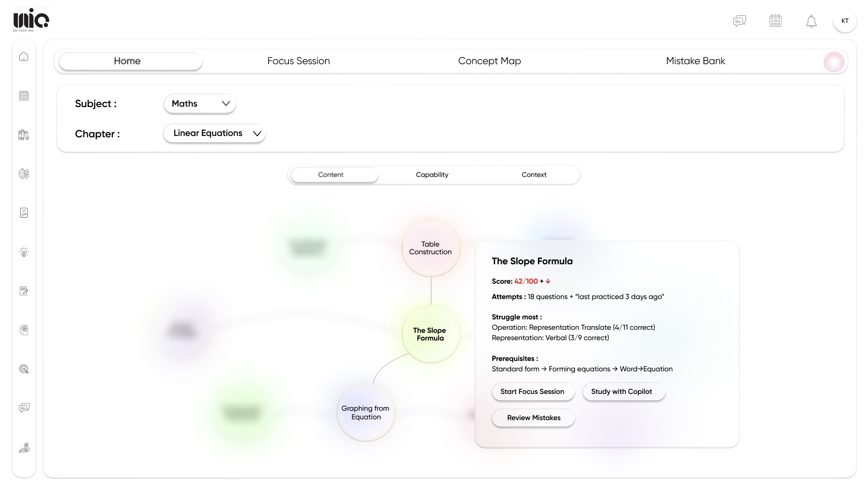Click the AI brain circuit icon
This screenshot has height=496, width=868.
click(24, 174)
